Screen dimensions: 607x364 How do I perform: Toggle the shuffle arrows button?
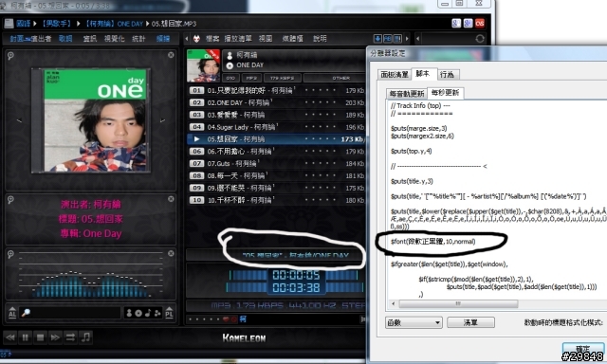[70, 337]
